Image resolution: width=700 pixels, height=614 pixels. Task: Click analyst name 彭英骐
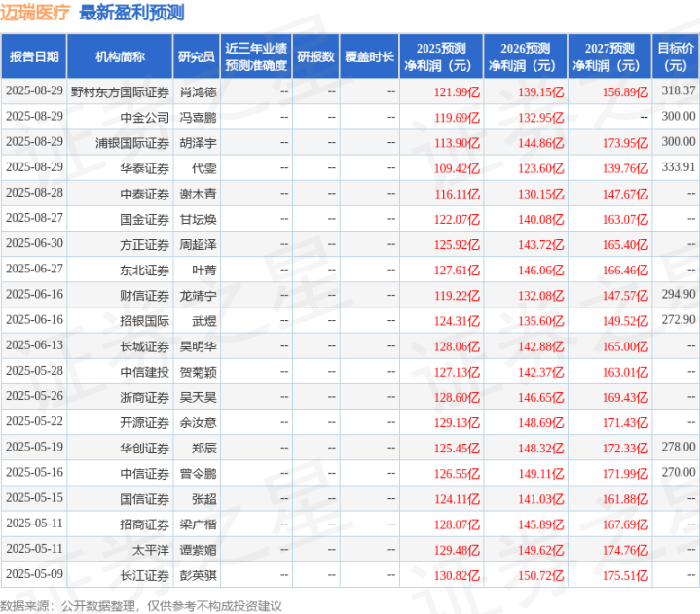tap(199, 576)
